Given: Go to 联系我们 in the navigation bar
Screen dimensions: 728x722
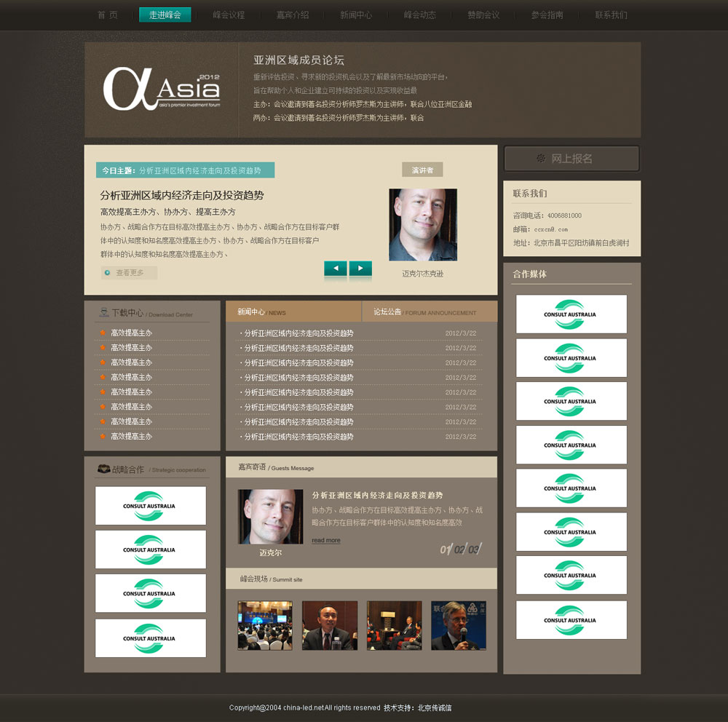Looking at the screenshot, I should pos(611,15).
